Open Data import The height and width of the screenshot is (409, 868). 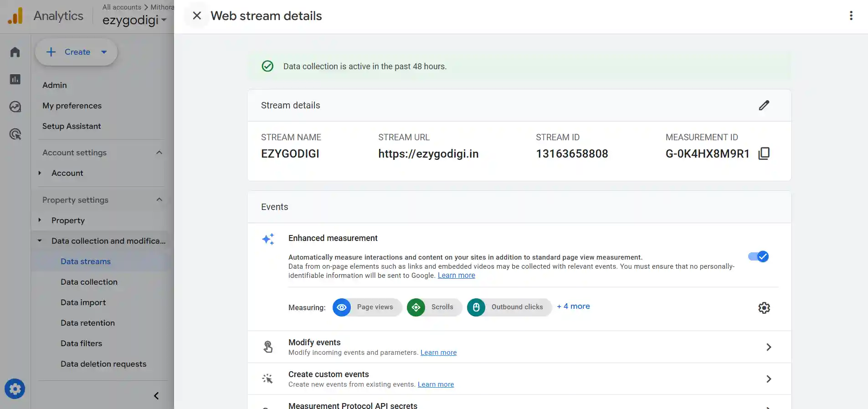[x=83, y=302]
